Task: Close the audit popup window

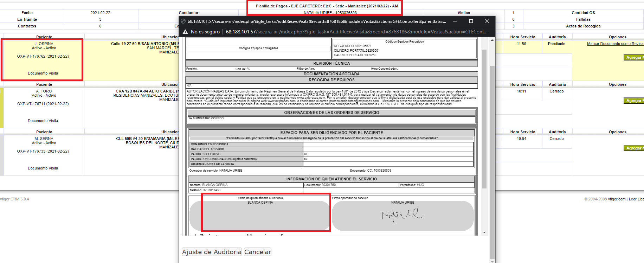Action: (x=487, y=21)
